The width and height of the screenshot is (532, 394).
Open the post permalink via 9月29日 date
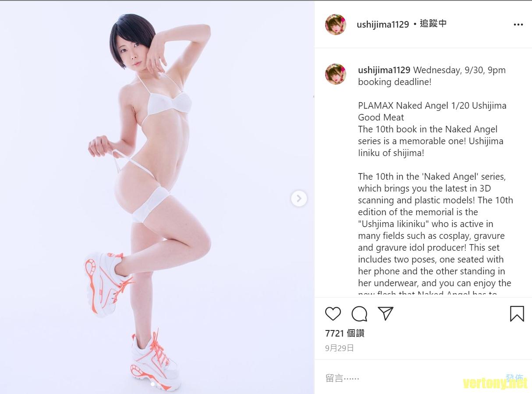tap(340, 348)
